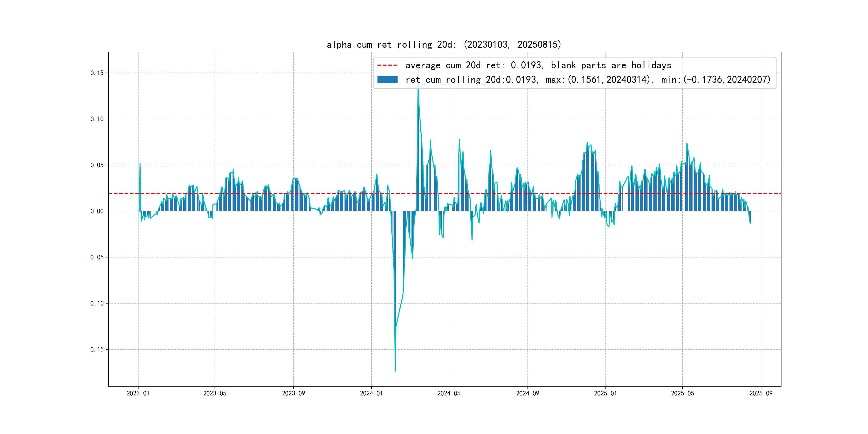
Task: Click the blue bar legend swatch
Action: (387, 80)
